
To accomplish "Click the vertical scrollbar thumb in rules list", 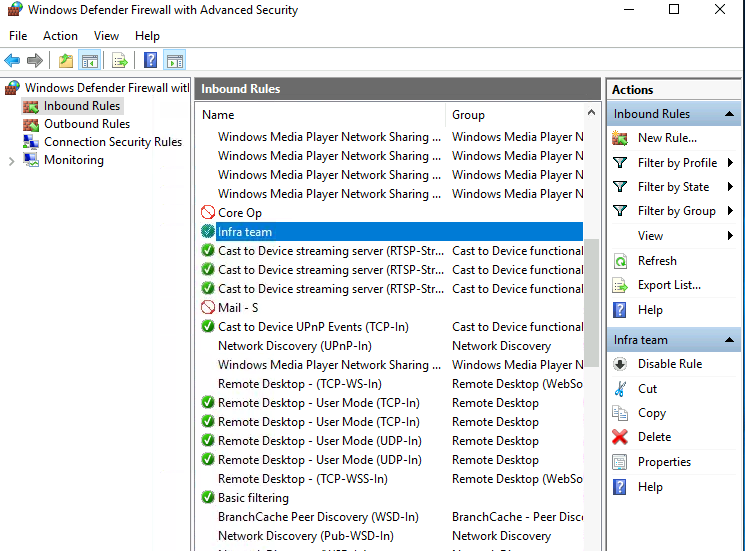I will pyautogui.click(x=591, y=303).
